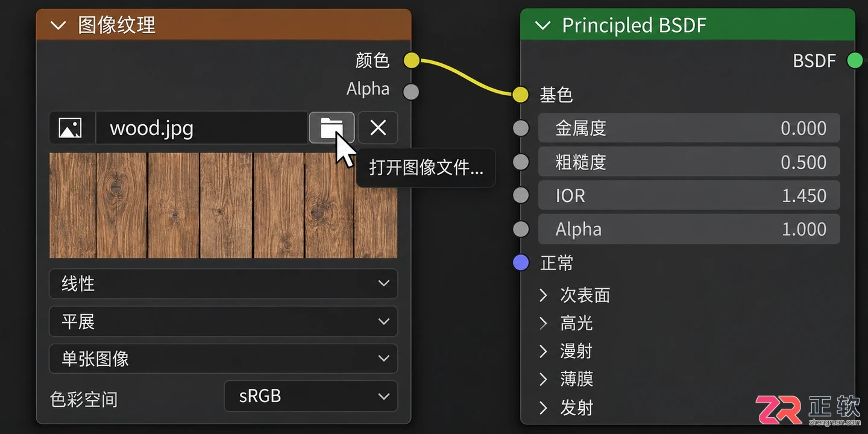Open the 单张图像 source dropdown

tap(223, 359)
